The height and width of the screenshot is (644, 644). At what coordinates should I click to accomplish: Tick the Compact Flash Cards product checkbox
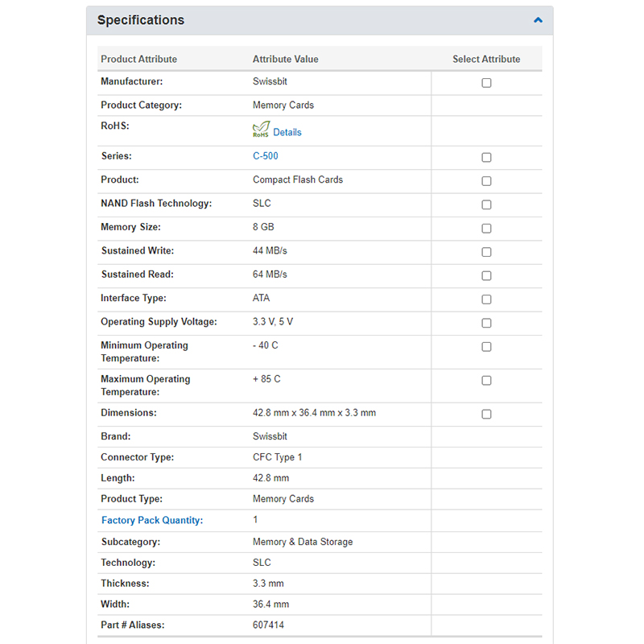click(486, 181)
